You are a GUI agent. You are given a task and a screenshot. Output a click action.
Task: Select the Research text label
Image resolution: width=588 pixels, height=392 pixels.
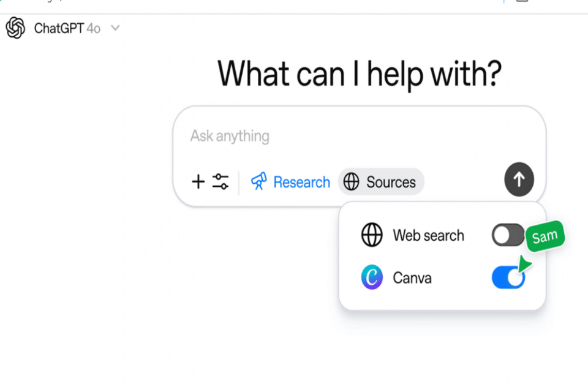(301, 183)
